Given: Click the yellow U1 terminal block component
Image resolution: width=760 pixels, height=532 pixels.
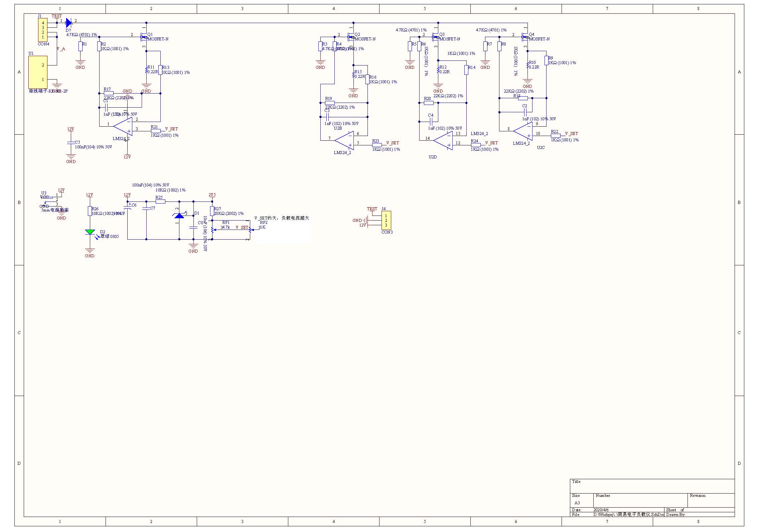Looking at the screenshot, I should pyautogui.click(x=38, y=72).
